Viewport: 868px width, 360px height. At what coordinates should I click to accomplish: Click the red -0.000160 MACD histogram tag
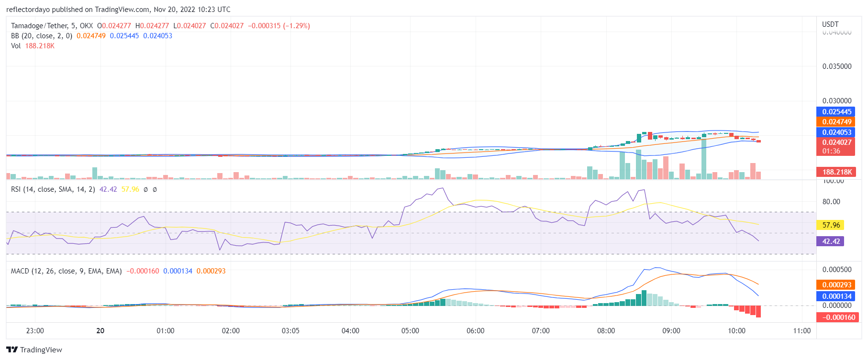click(837, 317)
